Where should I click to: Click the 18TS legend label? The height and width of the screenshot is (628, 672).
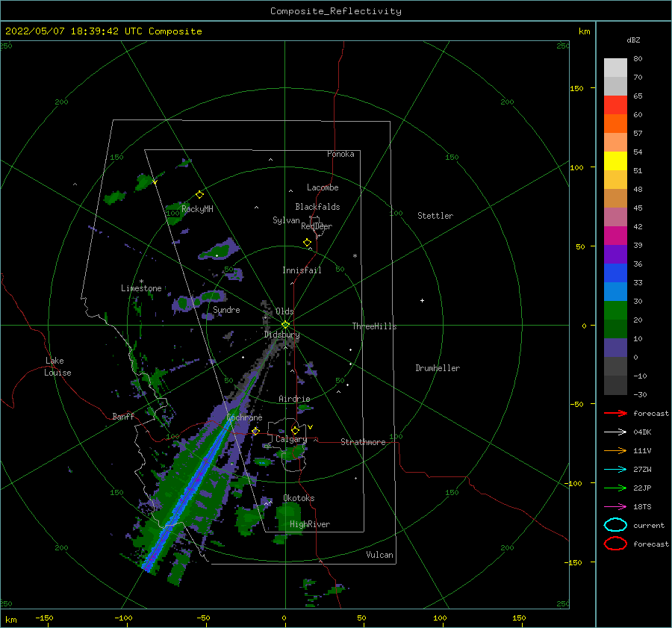click(x=642, y=507)
